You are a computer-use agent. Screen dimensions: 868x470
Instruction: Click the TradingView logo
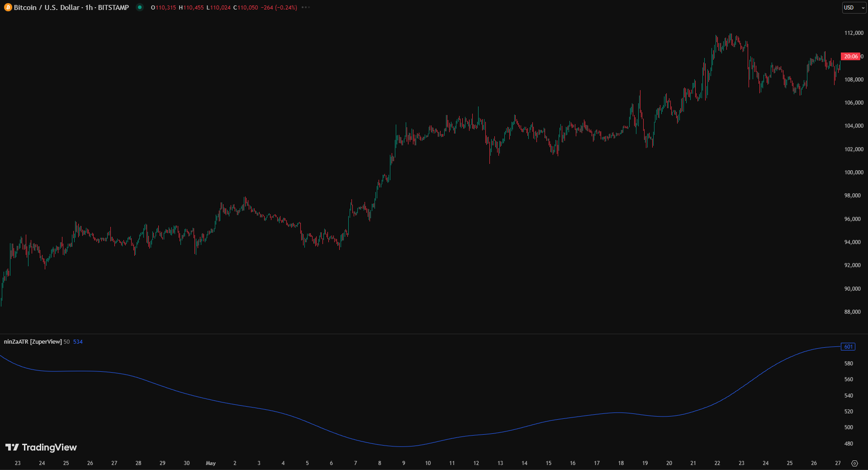point(41,447)
